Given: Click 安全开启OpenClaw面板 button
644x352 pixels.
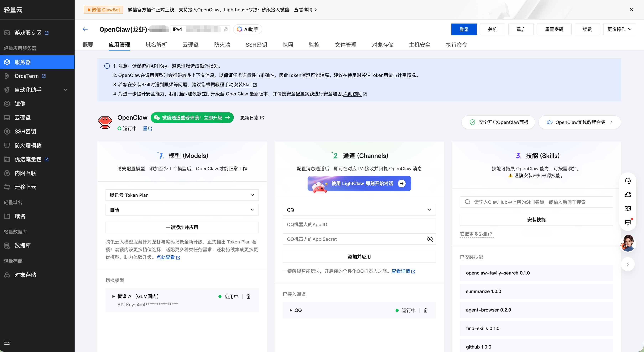Looking at the screenshot, I should (x=498, y=122).
